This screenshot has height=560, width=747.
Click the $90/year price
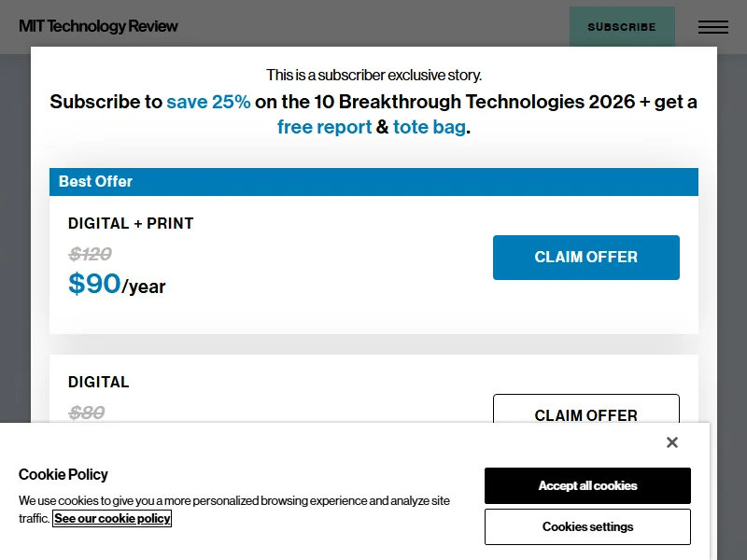(117, 284)
